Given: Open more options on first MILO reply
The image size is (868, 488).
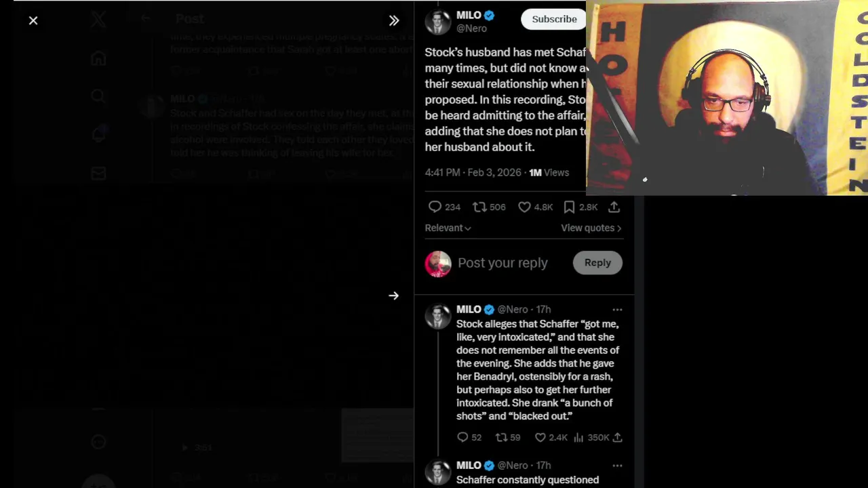Looking at the screenshot, I should pos(617,310).
